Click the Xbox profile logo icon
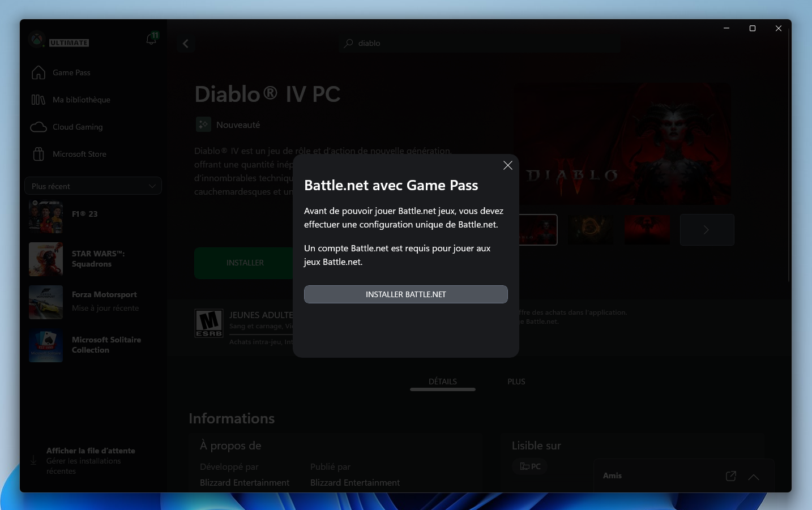812x510 pixels. coord(37,40)
